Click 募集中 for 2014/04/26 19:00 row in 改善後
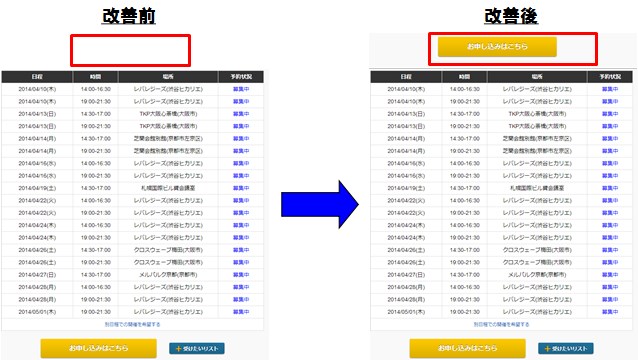638x360 pixels. pyautogui.click(x=610, y=262)
